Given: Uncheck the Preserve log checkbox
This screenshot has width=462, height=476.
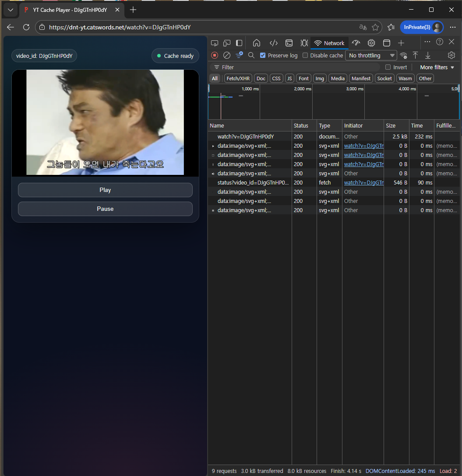Looking at the screenshot, I should tap(263, 56).
